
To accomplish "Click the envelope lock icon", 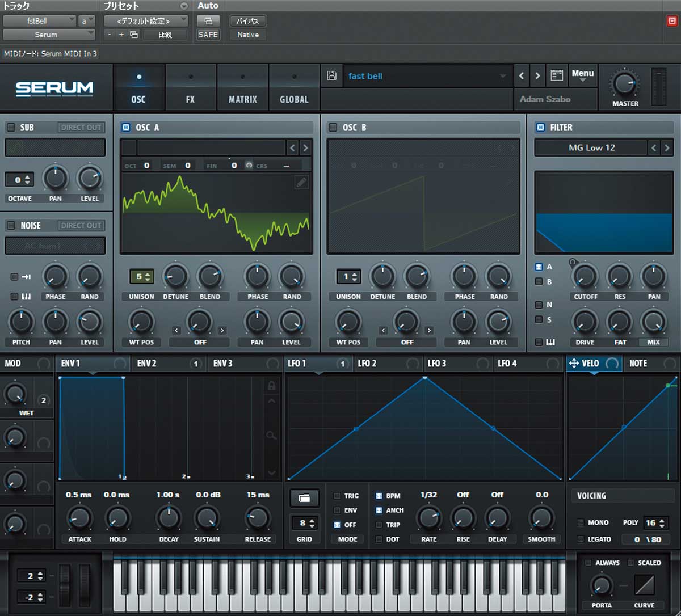I will [x=271, y=386].
